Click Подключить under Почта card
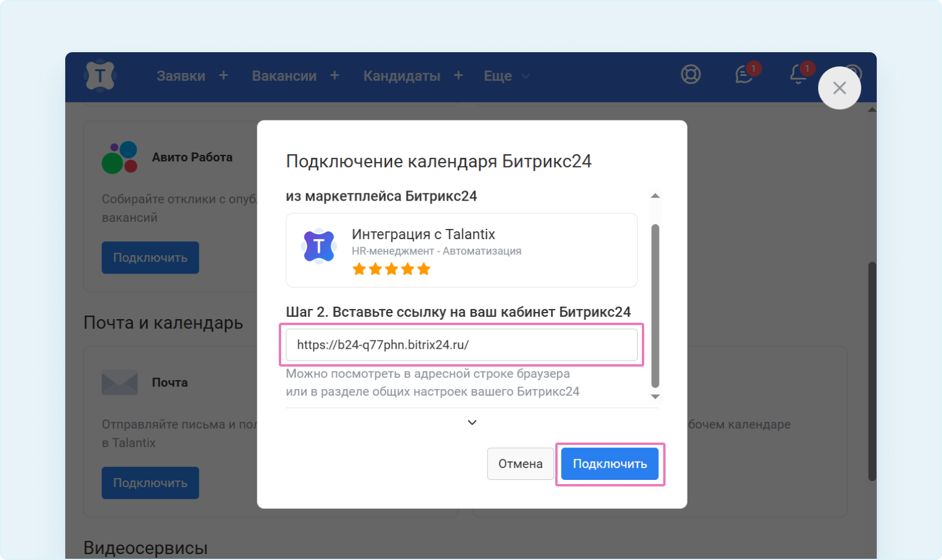This screenshot has width=942, height=560. (150, 483)
